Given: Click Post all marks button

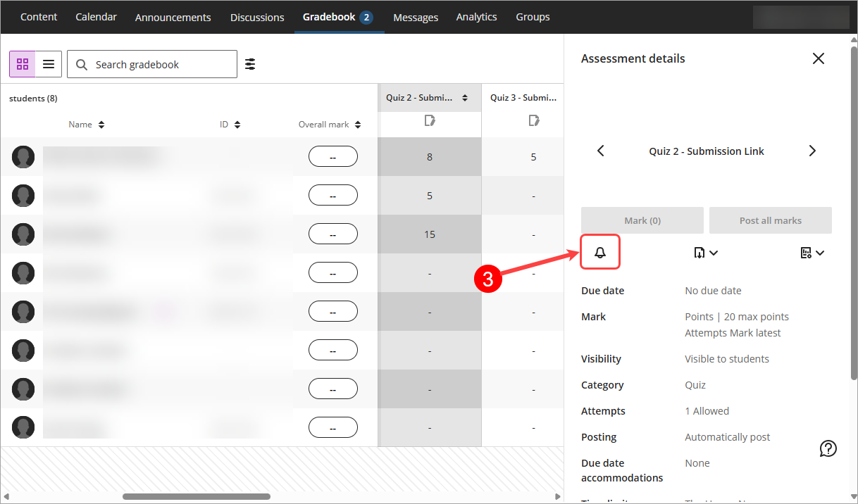Looking at the screenshot, I should pyautogui.click(x=771, y=220).
